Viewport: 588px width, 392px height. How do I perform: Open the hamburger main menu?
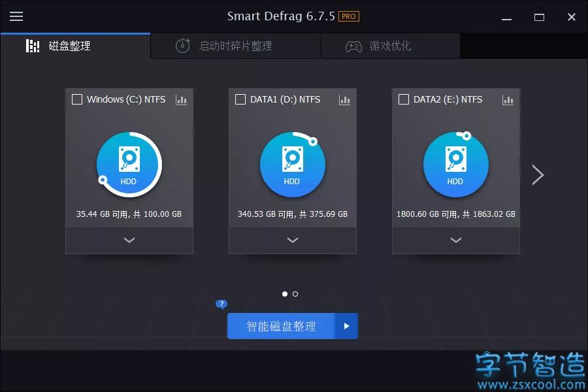pos(16,16)
